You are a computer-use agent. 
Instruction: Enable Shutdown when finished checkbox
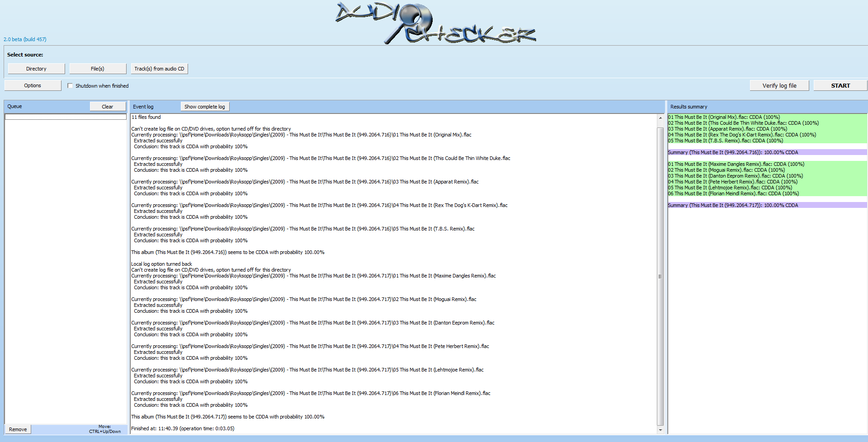tap(70, 86)
